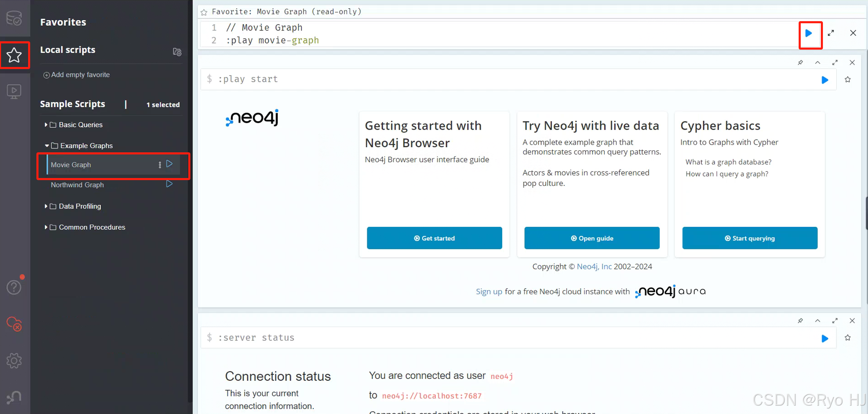Save :play start command as favorite
This screenshot has width=868, height=414.
(848, 79)
